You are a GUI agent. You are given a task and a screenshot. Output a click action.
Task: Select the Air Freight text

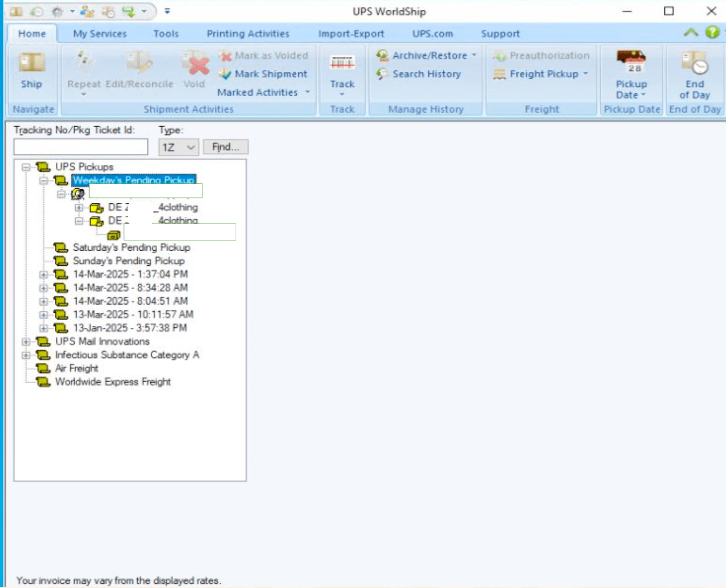[77, 369]
